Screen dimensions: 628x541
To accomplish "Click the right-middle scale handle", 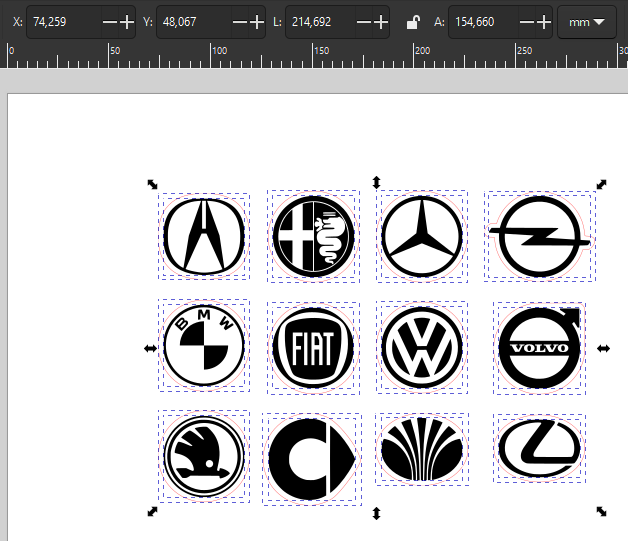I will click(603, 349).
